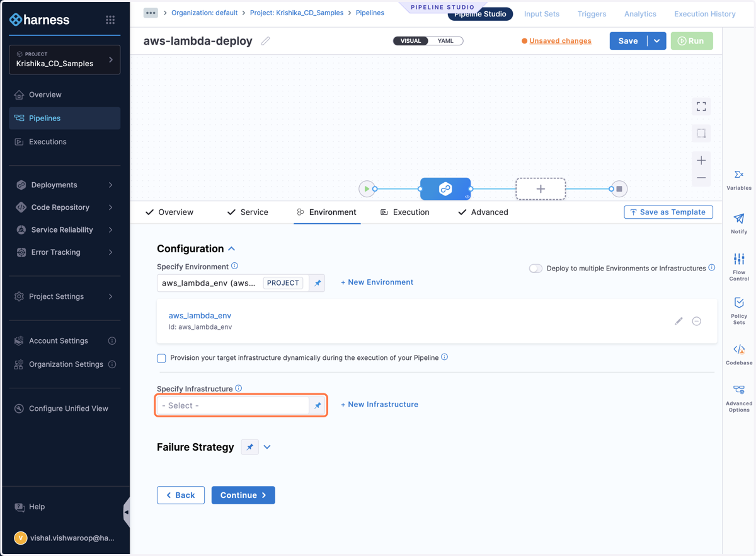Screen dimensions: 756x556
Task: Switch to YAML view
Action: coord(445,41)
